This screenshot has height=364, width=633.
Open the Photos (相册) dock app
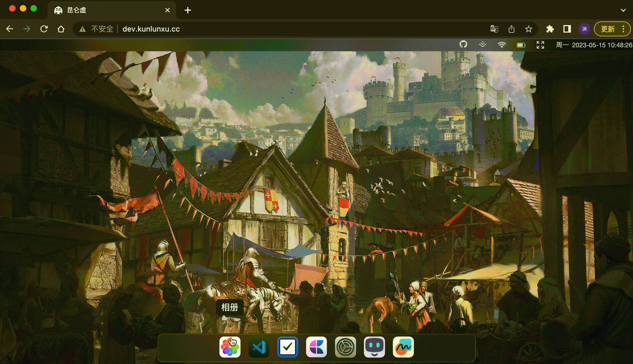pyautogui.click(x=230, y=347)
